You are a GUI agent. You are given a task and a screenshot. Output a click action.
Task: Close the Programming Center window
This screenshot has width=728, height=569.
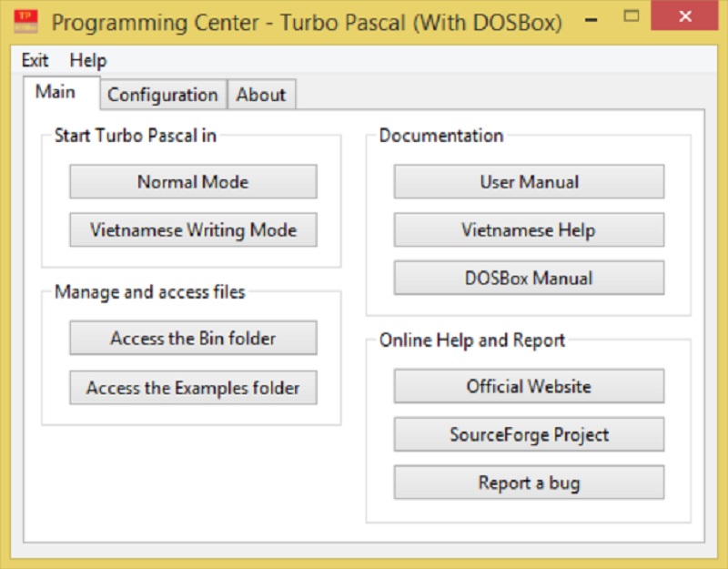pos(685,16)
